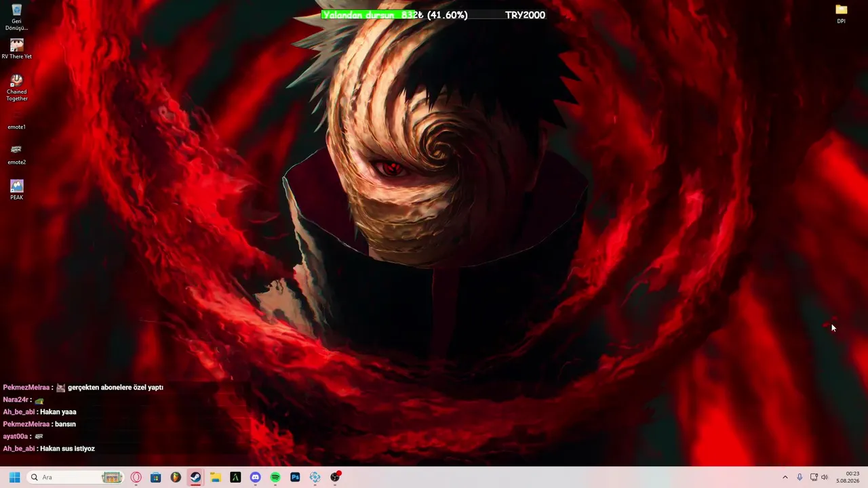868x488 pixels.
Task: Select the PEAK desktop shortcut
Action: tap(17, 190)
